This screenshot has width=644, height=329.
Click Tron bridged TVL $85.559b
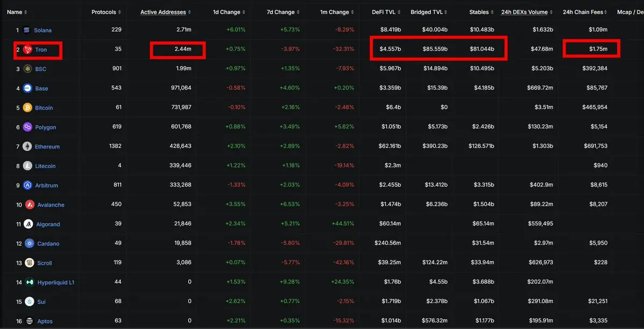[435, 49]
